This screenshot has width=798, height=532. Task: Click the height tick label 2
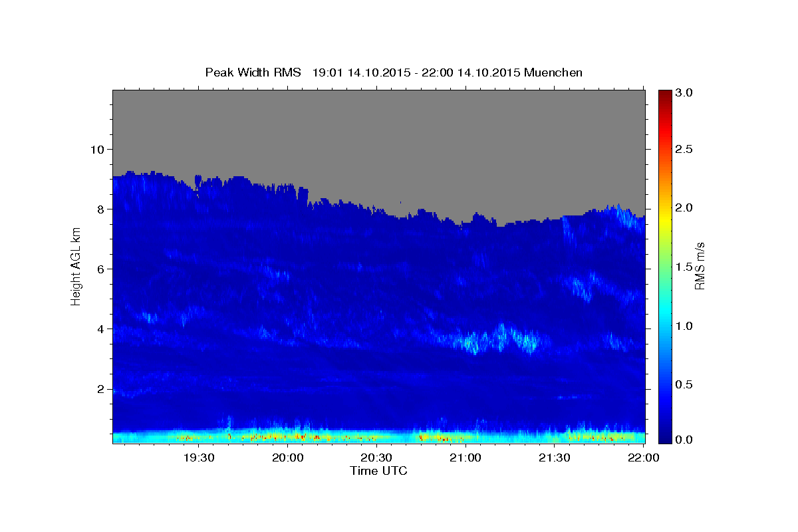point(102,389)
